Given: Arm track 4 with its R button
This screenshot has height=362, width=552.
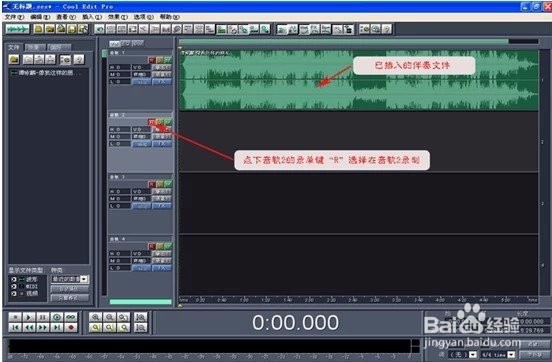Looking at the screenshot, I should [152, 246].
